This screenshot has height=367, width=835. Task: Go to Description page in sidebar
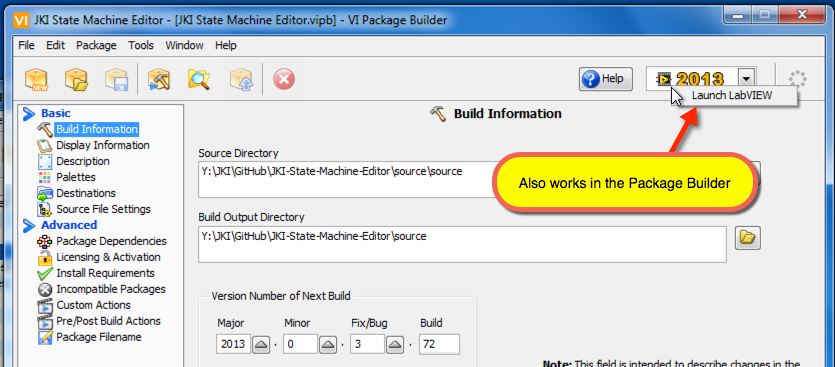83,161
